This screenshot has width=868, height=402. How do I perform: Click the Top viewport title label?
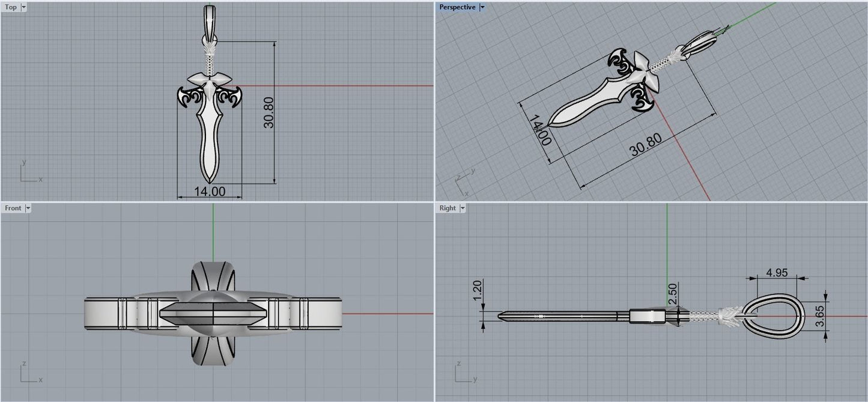tap(11, 7)
